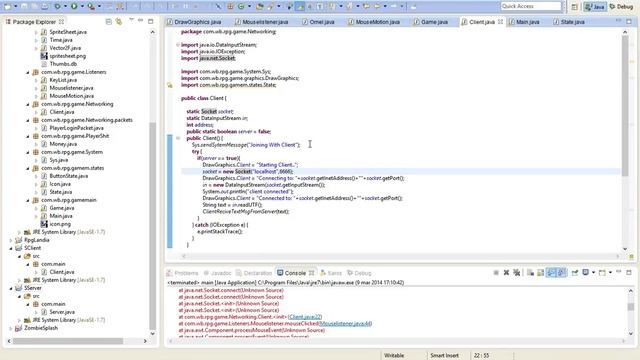Click the Save All toolbar icon
640x360 pixels.
pyautogui.click(x=34, y=6)
